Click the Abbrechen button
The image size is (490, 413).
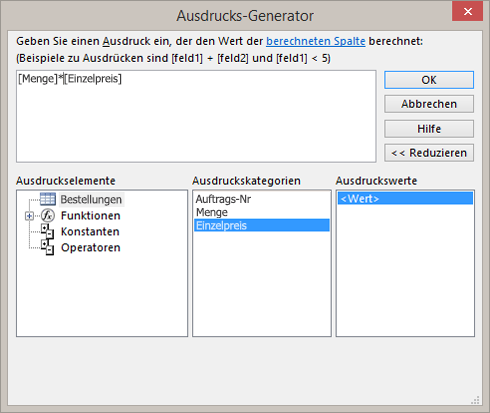coord(429,104)
